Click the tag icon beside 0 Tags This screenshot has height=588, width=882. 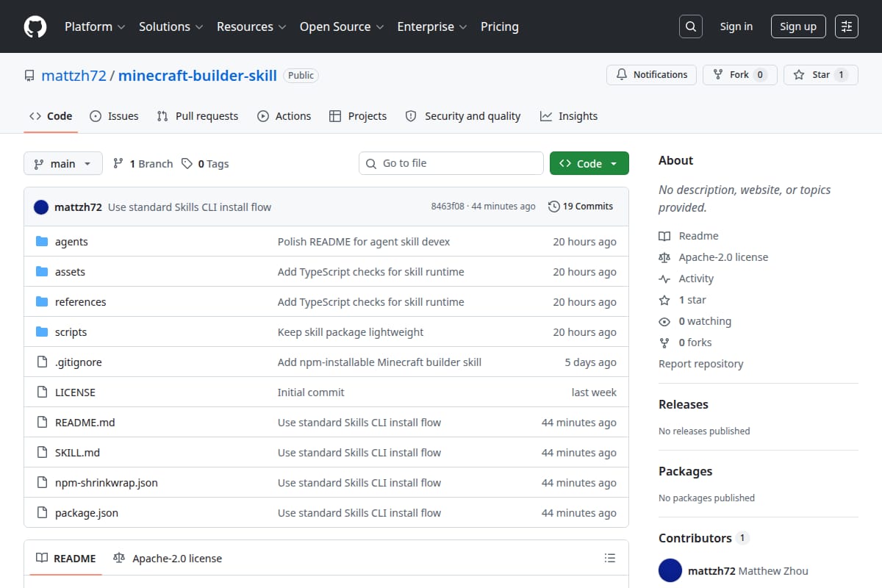(x=187, y=164)
